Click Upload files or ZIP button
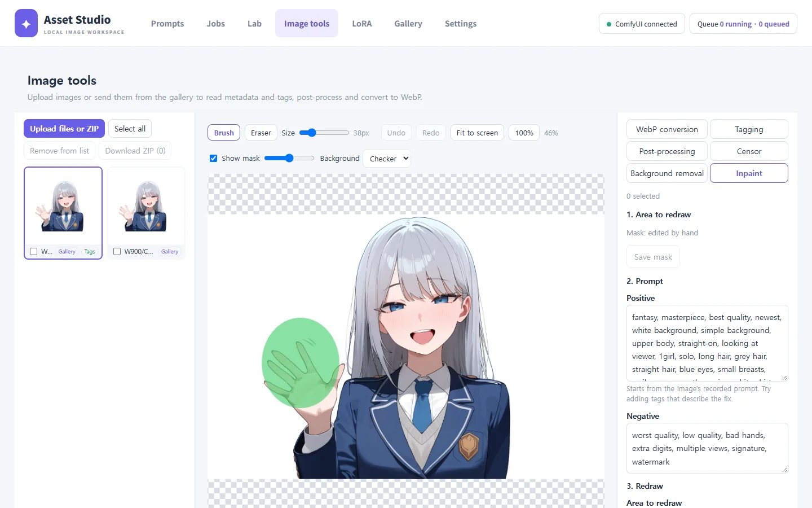 (64, 129)
